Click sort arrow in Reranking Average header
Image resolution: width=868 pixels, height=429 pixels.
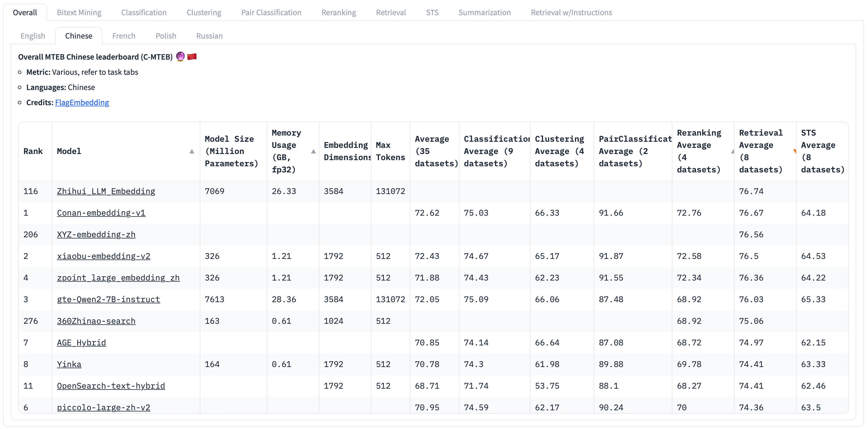732,152
